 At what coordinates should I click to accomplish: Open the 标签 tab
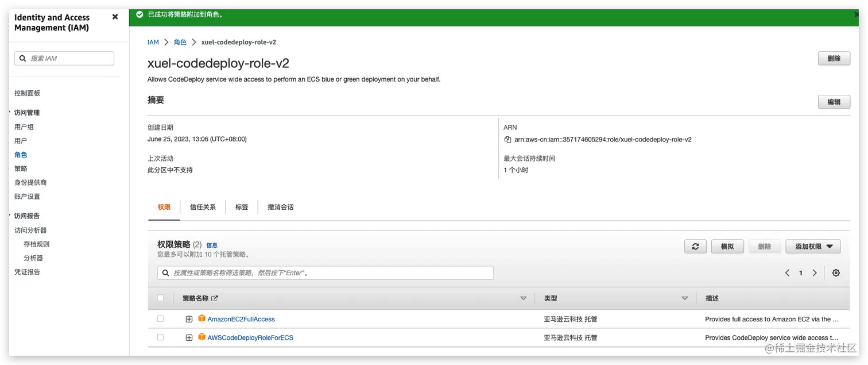coord(242,207)
